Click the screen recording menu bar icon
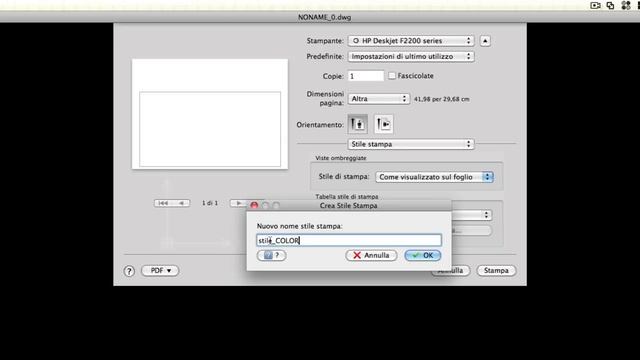 [595, 5]
